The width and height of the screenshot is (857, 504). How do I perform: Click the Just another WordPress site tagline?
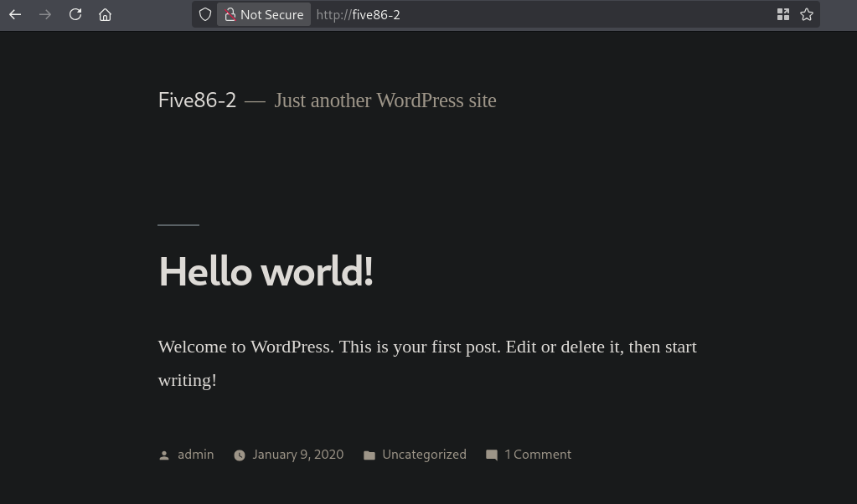[x=385, y=100]
